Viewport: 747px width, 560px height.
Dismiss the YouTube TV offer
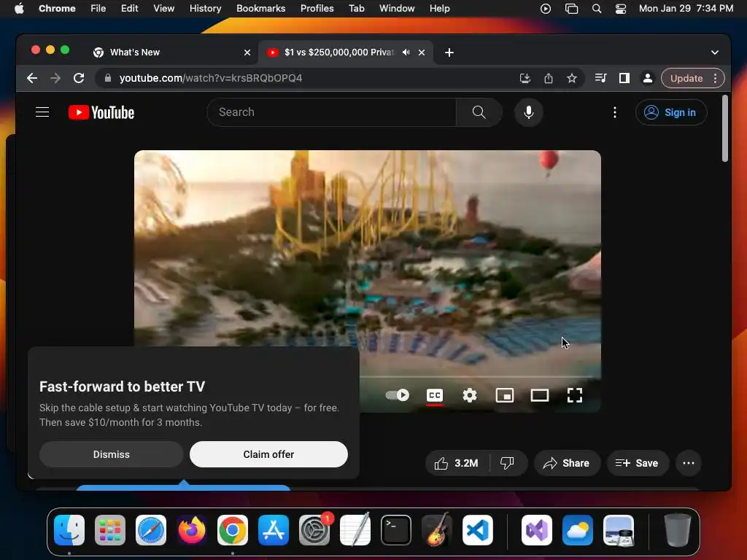(111, 454)
